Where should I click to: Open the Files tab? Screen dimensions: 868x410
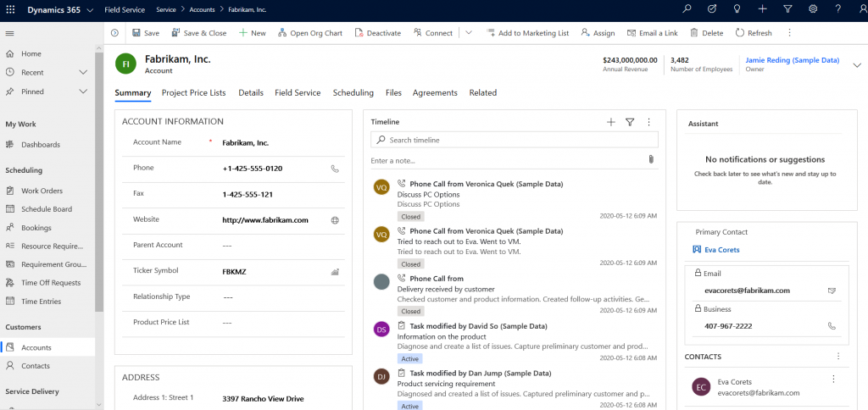coord(393,93)
